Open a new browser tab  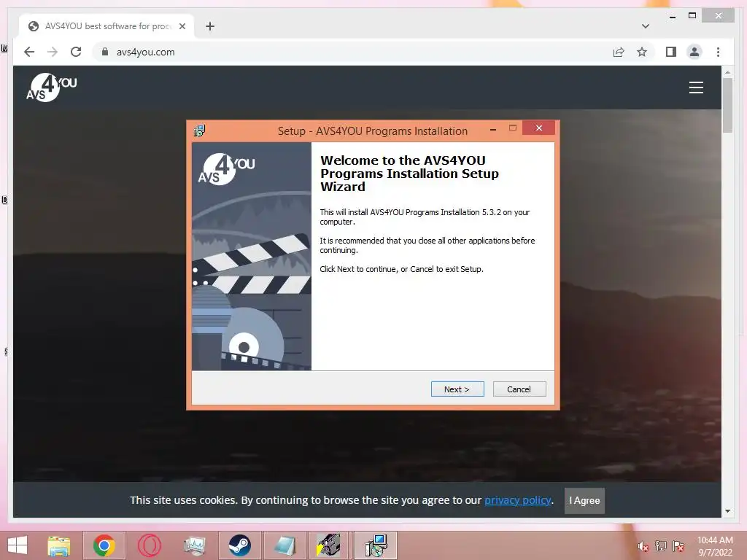tap(210, 26)
